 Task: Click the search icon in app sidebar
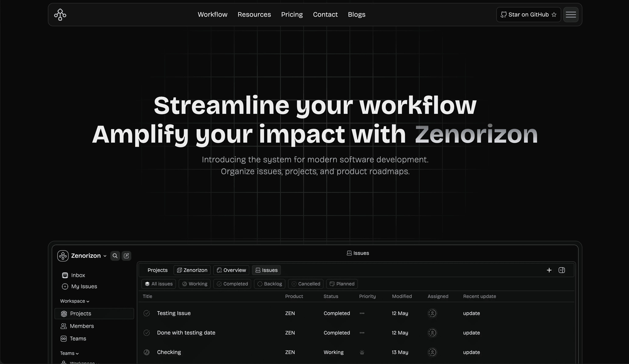pyautogui.click(x=115, y=256)
